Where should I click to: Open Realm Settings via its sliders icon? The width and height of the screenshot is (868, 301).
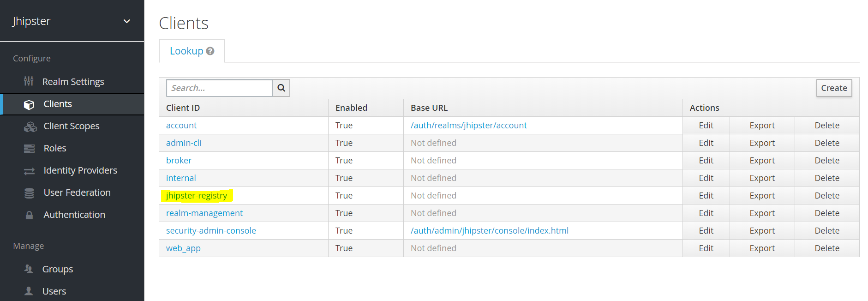point(29,81)
